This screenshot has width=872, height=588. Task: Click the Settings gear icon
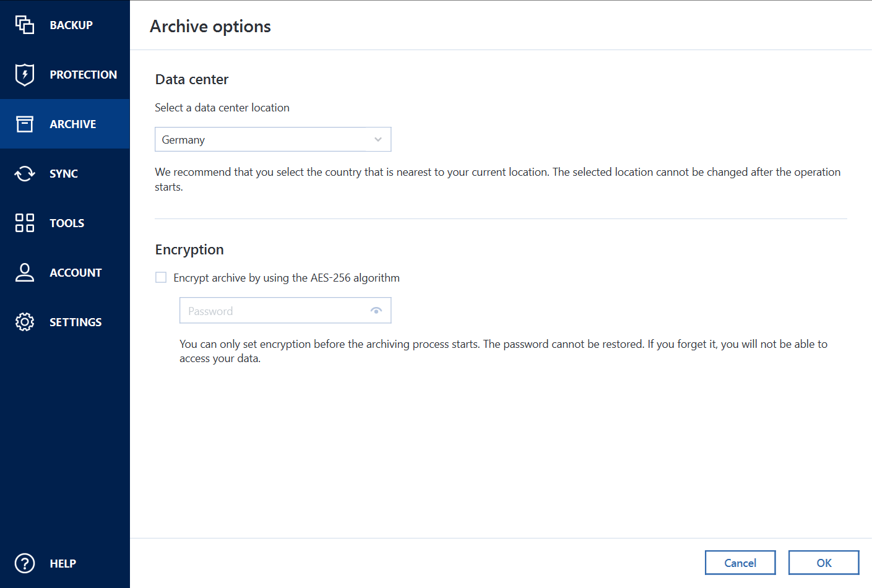point(25,322)
